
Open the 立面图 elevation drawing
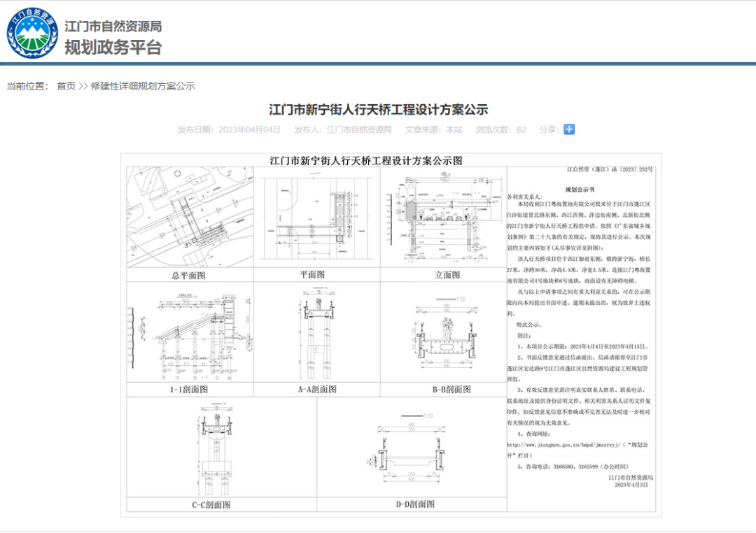click(x=444, y=217)
